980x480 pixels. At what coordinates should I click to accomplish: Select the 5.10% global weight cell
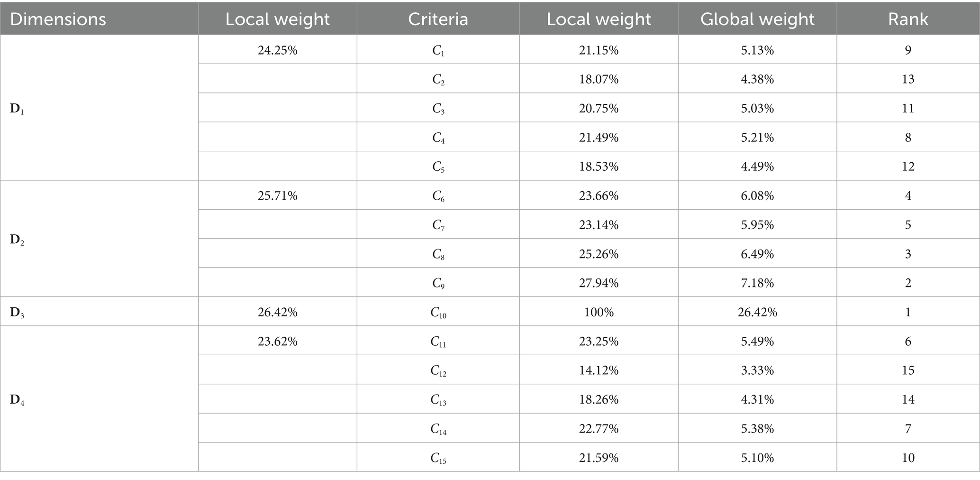coord(757,458)
